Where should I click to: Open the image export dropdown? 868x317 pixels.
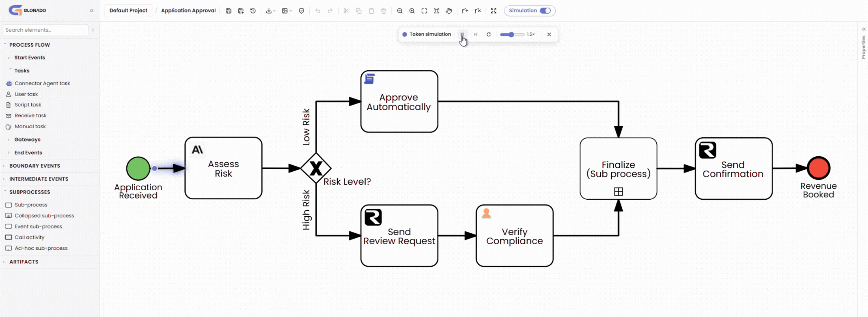click(287, 11)
